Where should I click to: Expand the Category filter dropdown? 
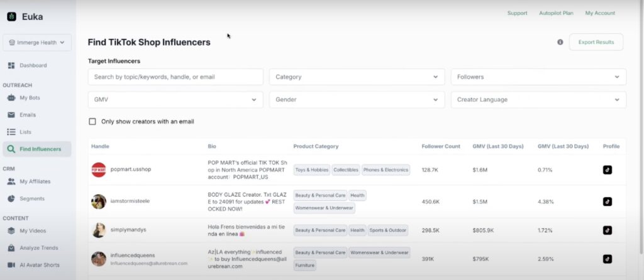click(x=357, y=77)
